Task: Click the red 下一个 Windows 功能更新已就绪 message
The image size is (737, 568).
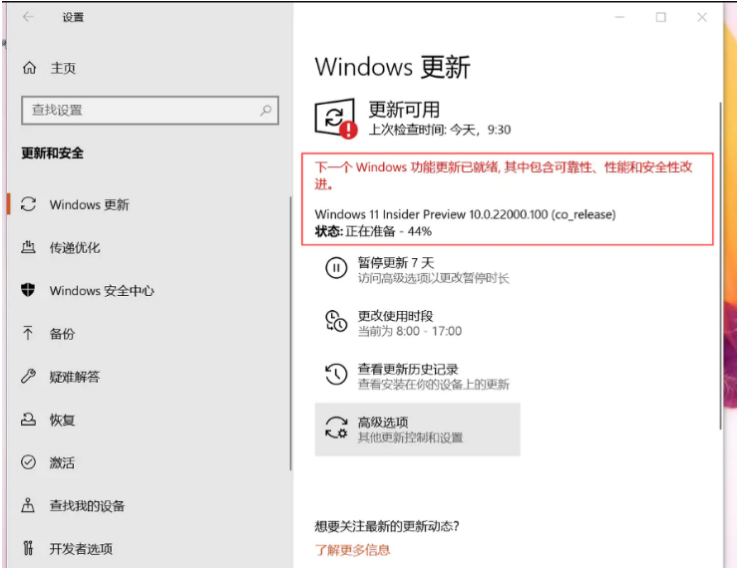Action: coord(503,175)
